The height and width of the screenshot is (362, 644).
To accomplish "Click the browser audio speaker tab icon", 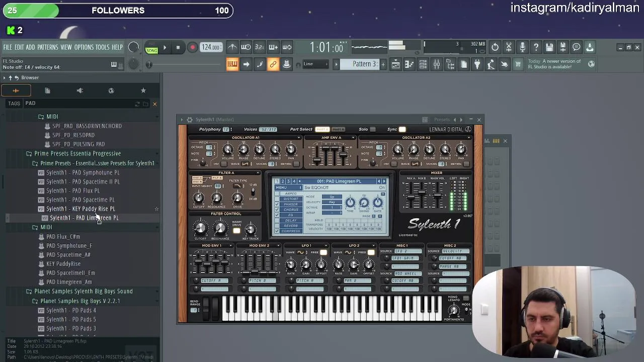I will click(x=79, y=90).
